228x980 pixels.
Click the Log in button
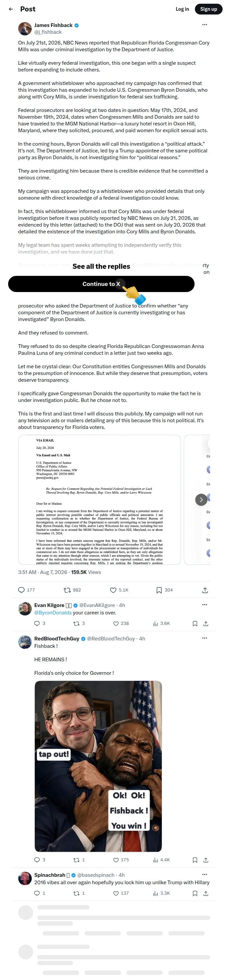[x=182, y=9]
